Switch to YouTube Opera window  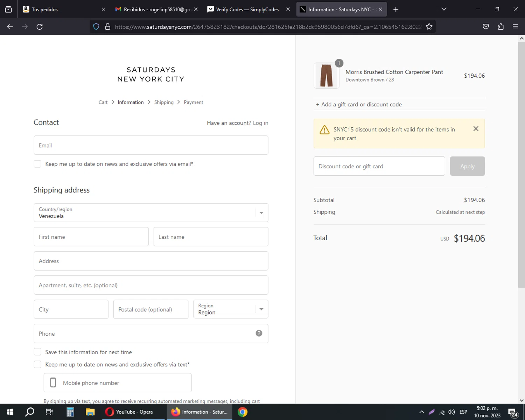(x=133, y=412)
